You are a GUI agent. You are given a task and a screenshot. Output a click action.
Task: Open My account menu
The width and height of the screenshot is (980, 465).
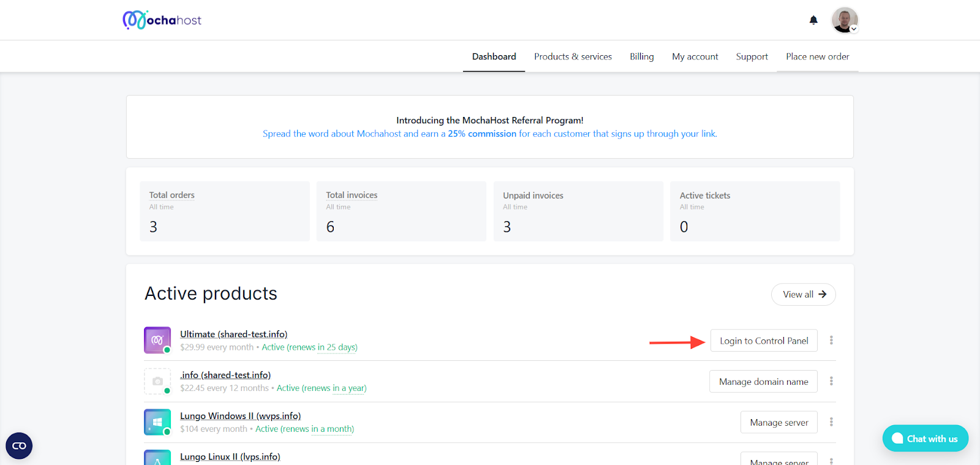pos(695,56)
